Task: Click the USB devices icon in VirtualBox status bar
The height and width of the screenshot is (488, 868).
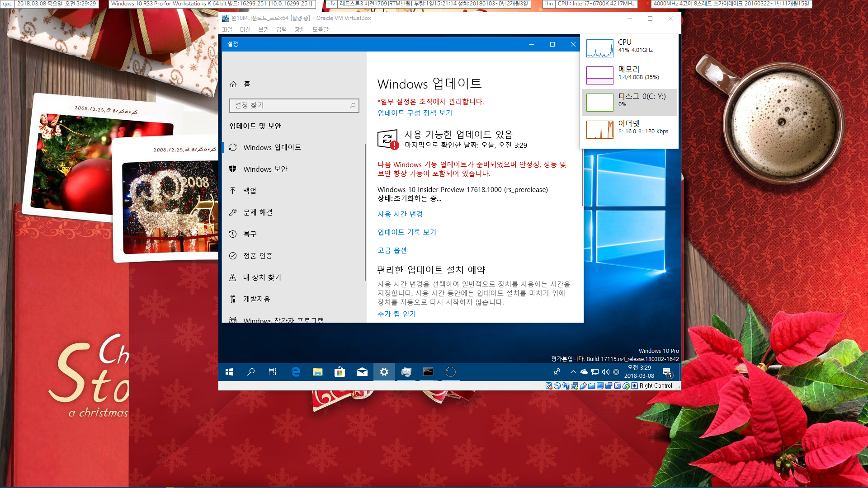Action: [583, 385]
